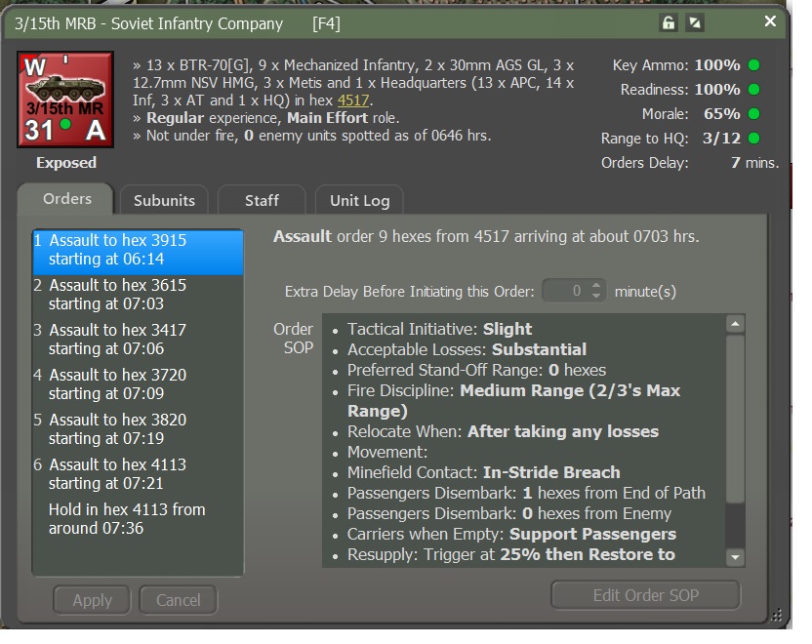Click the Orders Delay 7 mins value

(x=754, y=163)
